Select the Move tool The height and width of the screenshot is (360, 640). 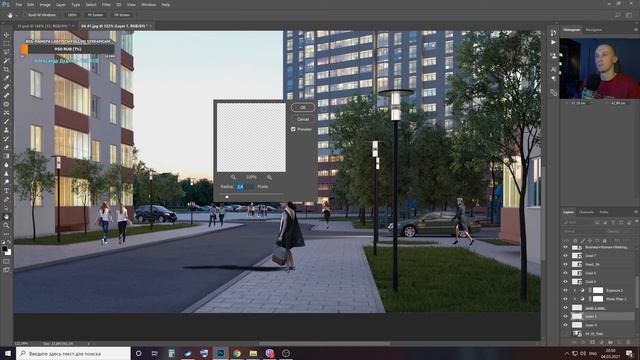tap(6, 35)
